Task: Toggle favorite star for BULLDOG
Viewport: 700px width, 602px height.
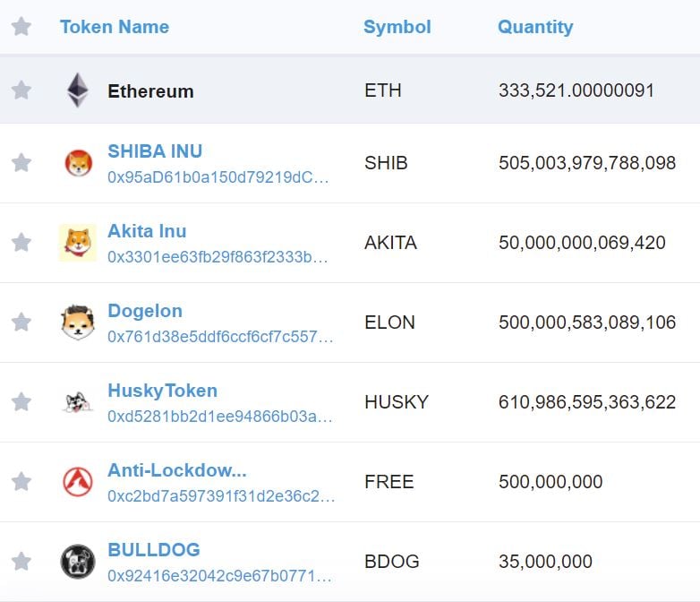Action: tap(21, 562)
